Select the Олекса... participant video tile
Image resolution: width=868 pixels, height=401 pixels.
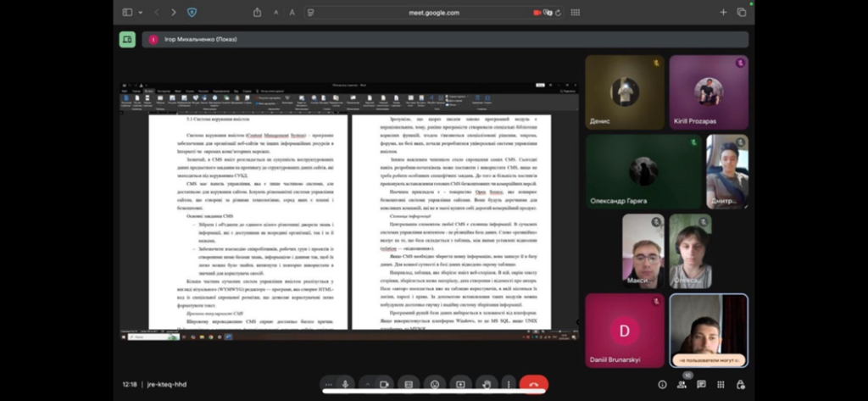[690, 252]
